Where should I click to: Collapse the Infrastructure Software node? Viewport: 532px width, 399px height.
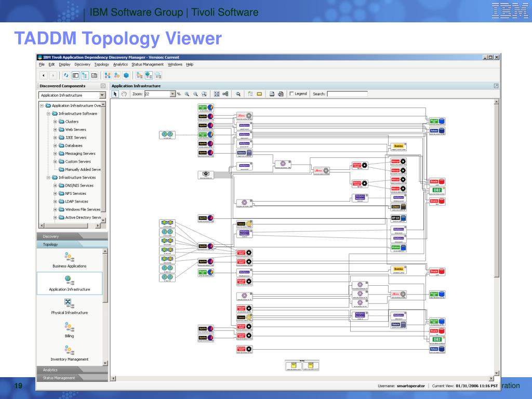point(48,114)
